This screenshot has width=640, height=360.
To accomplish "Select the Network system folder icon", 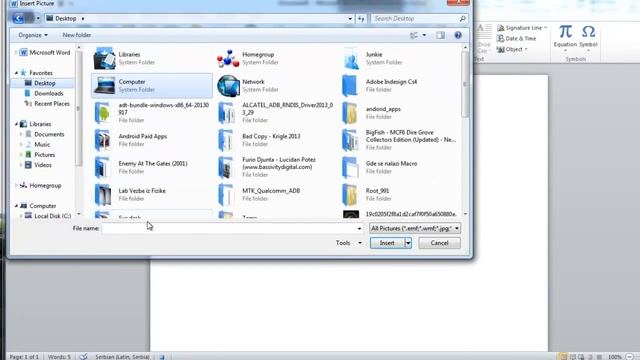I will pyautogui.click(x=228, y=86).
